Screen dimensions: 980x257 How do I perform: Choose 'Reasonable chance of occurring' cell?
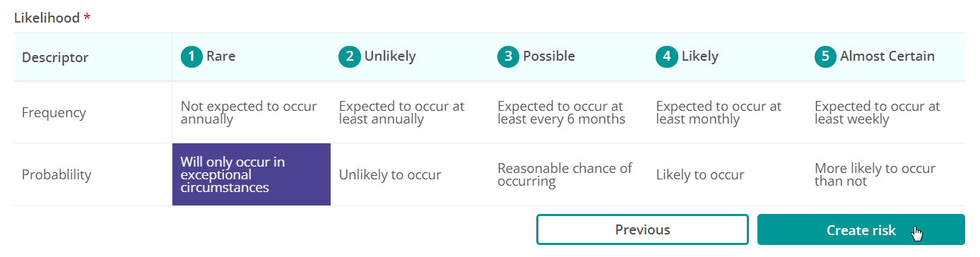pyautogui.click(x=569, y=174)
